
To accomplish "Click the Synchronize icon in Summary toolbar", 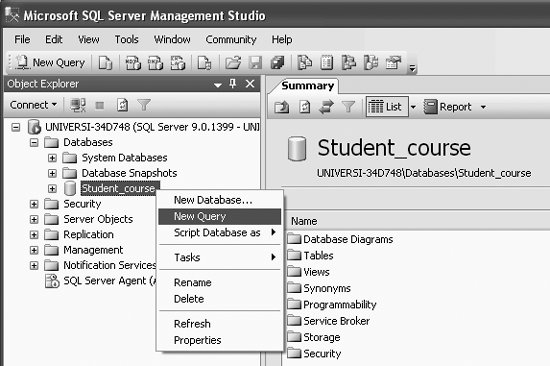I will point(326,107).
